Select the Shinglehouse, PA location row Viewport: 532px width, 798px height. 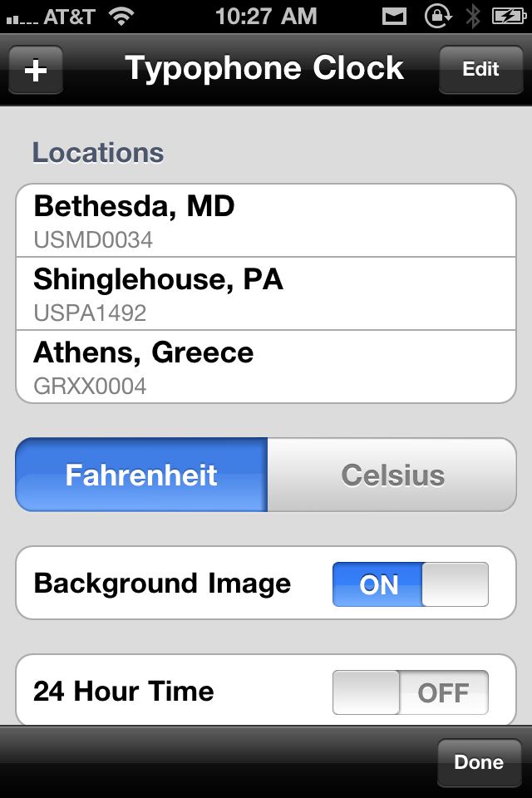tap(266, 293)
